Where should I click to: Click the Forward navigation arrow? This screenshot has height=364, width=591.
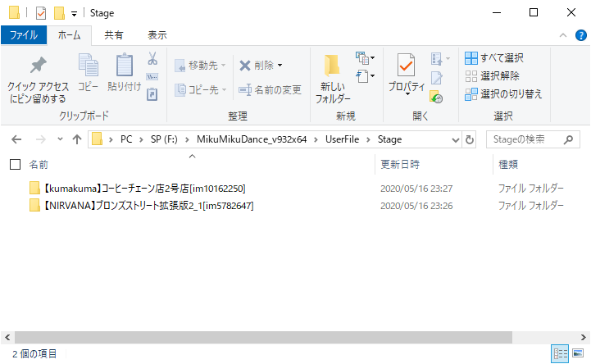coord(40,140)
